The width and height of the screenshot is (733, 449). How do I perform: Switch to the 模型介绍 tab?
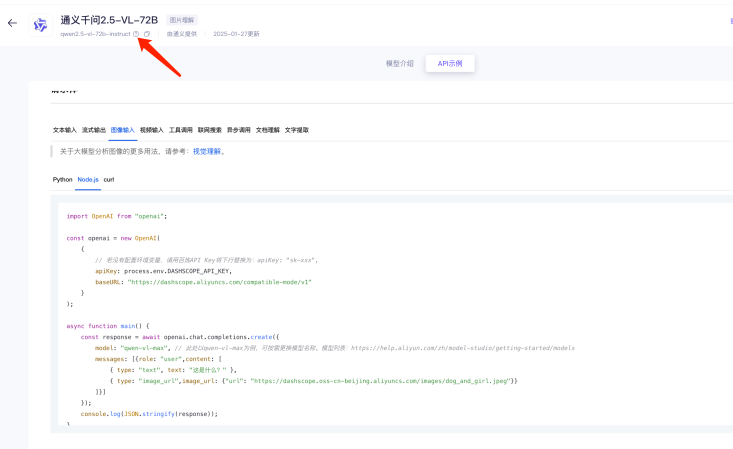pyautogui.click(x=399, y=63)
